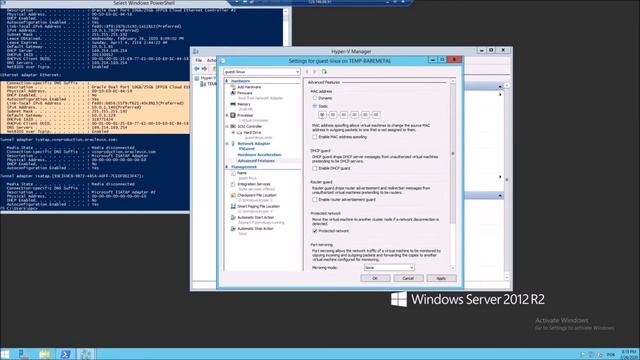The image size is (640, 360).
Task: Click next VM arrow in Settings toolbar
Action: (315, 72)
